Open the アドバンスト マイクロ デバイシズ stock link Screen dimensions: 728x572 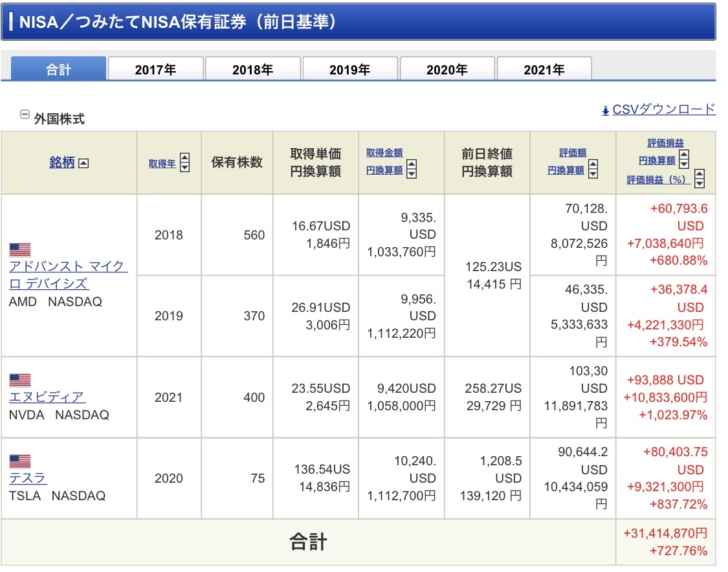[x=68, y=267]
